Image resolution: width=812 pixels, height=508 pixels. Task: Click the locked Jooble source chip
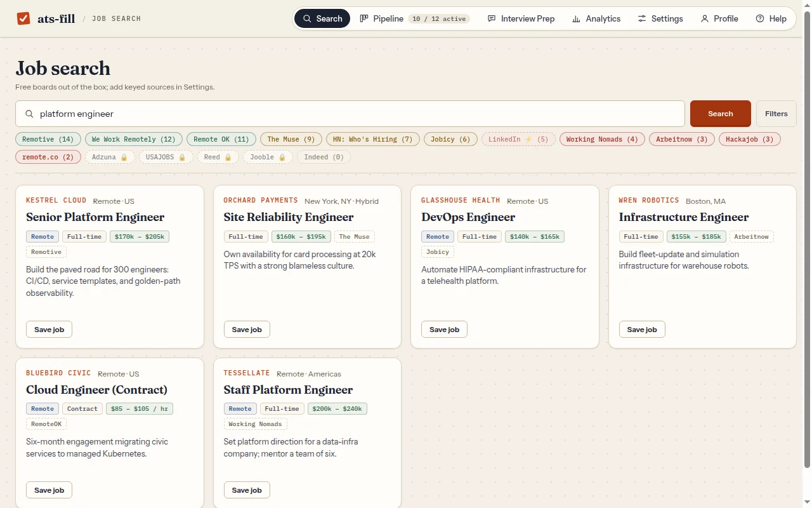268,157
